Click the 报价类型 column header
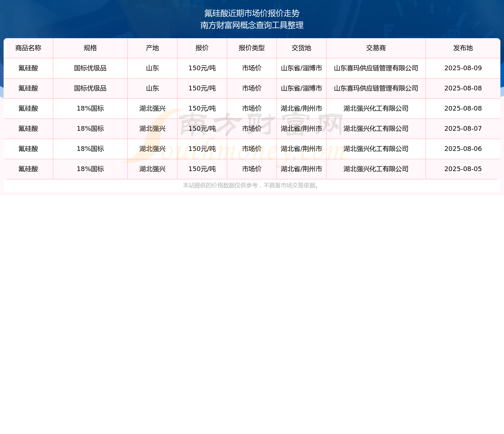The image size is (504, 434). 252,48
